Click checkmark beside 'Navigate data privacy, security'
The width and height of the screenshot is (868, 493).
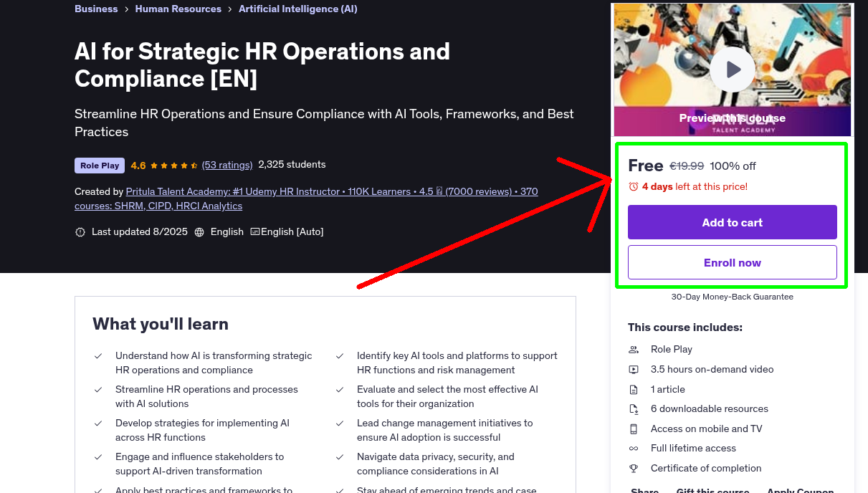click(340, 456)
